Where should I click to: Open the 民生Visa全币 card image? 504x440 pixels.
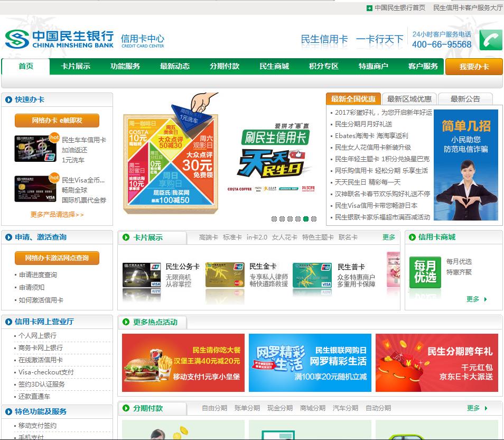click(35, 189)
